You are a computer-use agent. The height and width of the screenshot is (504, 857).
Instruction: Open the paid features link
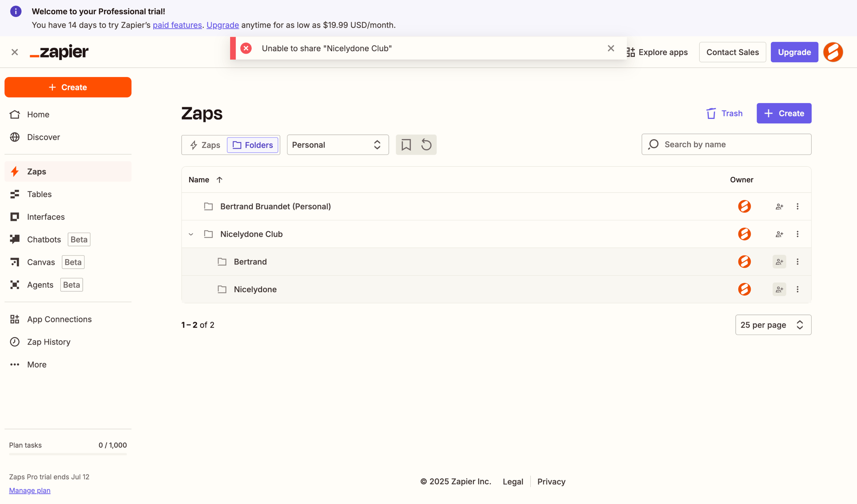[177, 25]
